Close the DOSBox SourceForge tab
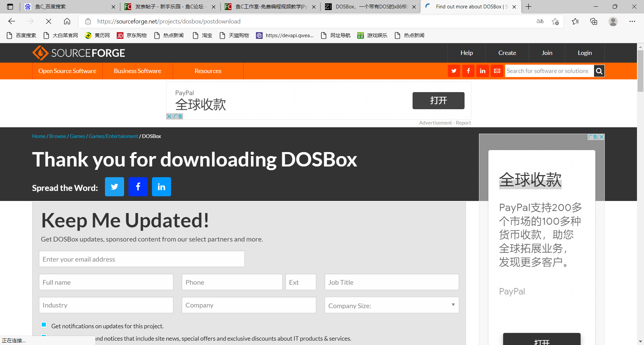The height and width of the screenshot is (345, 644). point(514,7)
